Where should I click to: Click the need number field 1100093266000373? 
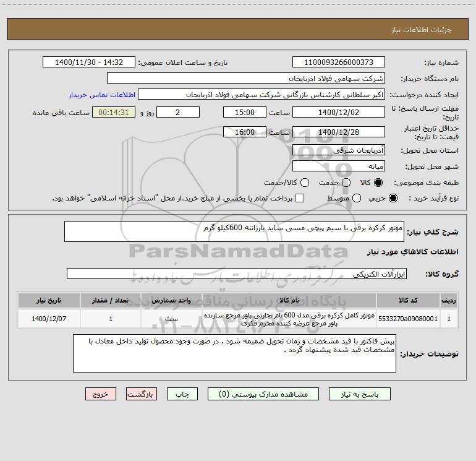[339, 62]
